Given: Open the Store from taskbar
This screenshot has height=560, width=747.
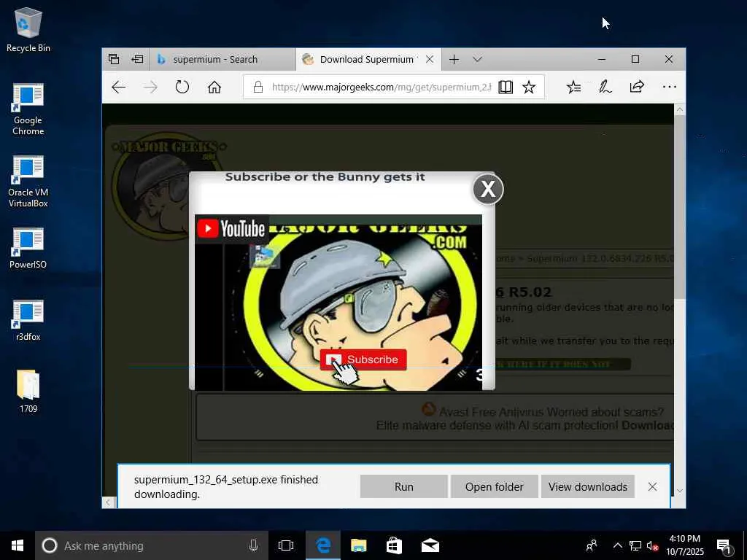Looking at the screenshot, I should (x=394, y=545).
